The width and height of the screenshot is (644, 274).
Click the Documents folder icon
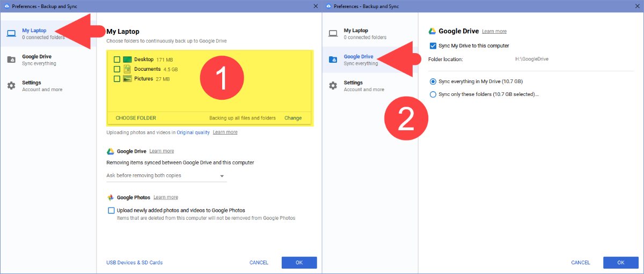tap(127, 69)
